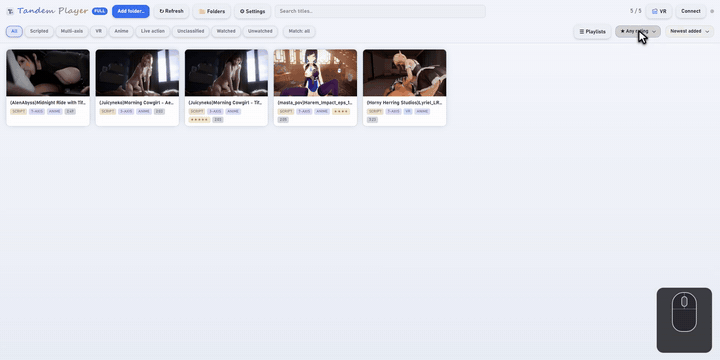Select the All filter chip
720x360 pixels.
click(x=14, y=31)
